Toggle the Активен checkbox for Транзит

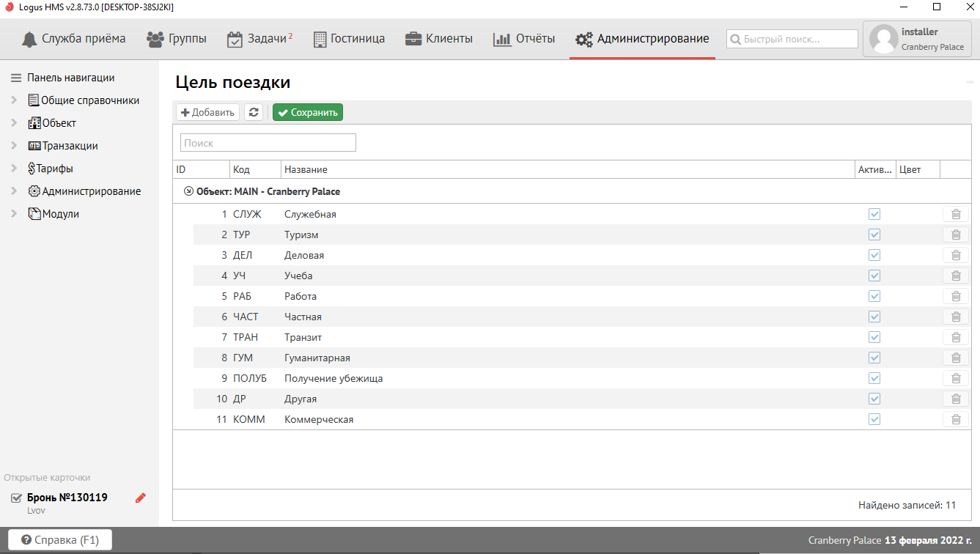click(x=874, y=337)
